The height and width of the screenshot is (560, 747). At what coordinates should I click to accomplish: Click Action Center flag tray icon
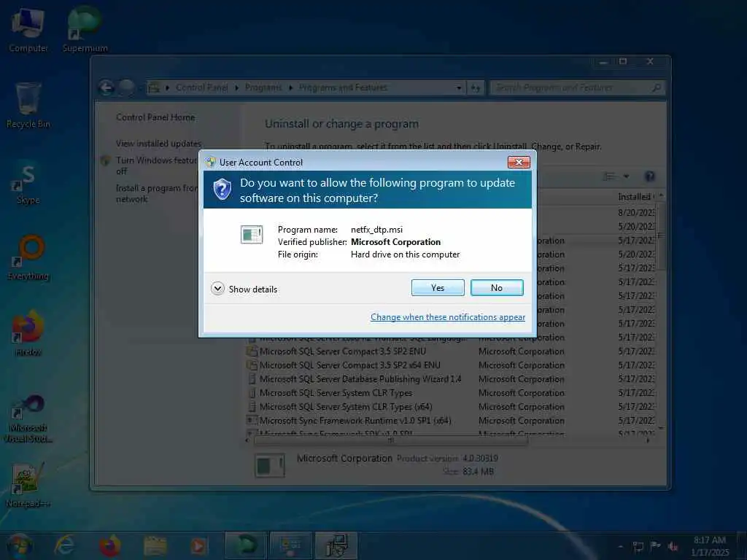[x=656, y=545]
